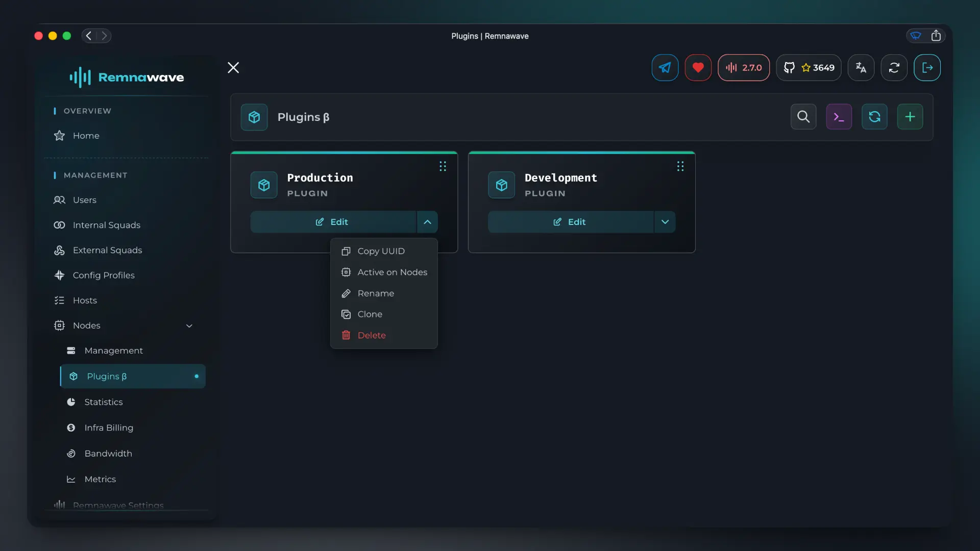Click the green plus add plugin icon
980x551 pixels.
coord(910,117)
